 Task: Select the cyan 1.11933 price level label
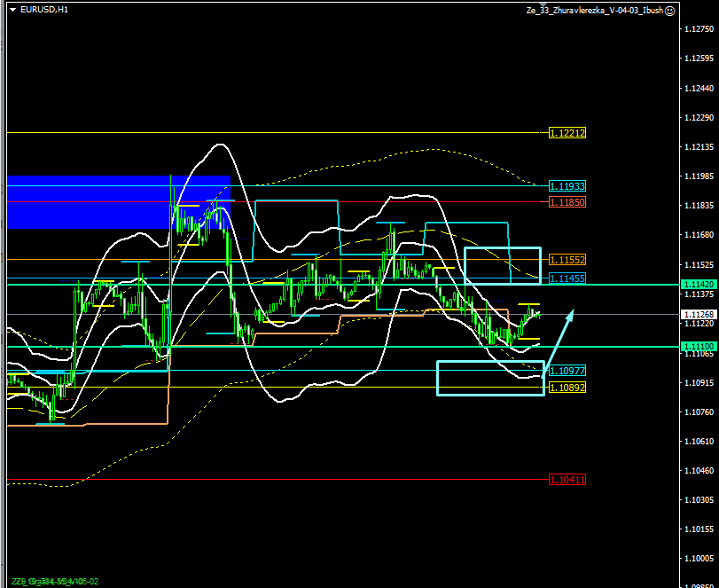point(567,186)
